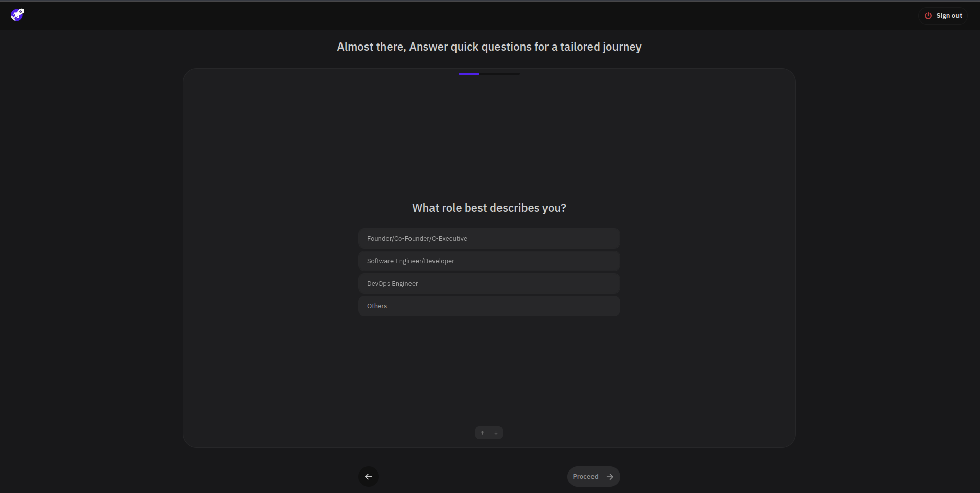
Task: Go to previous question with up arrow
Action: point(482,433)
